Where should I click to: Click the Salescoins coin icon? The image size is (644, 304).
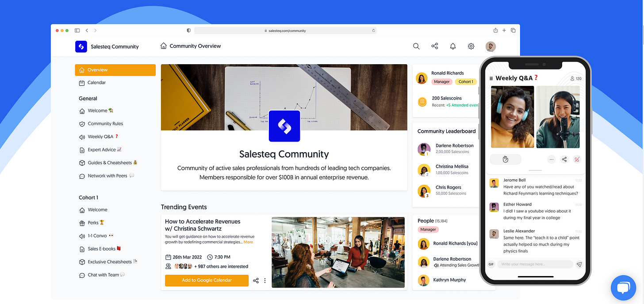(422, 102)
